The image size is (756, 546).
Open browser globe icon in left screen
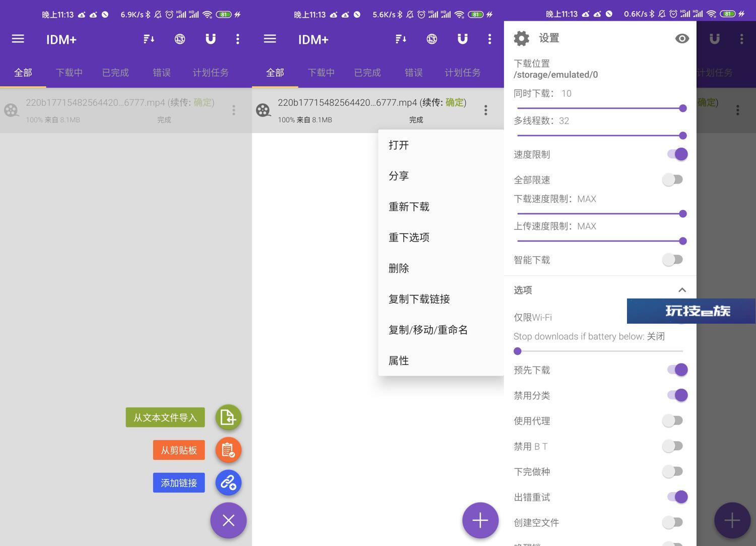click(180, 39)
